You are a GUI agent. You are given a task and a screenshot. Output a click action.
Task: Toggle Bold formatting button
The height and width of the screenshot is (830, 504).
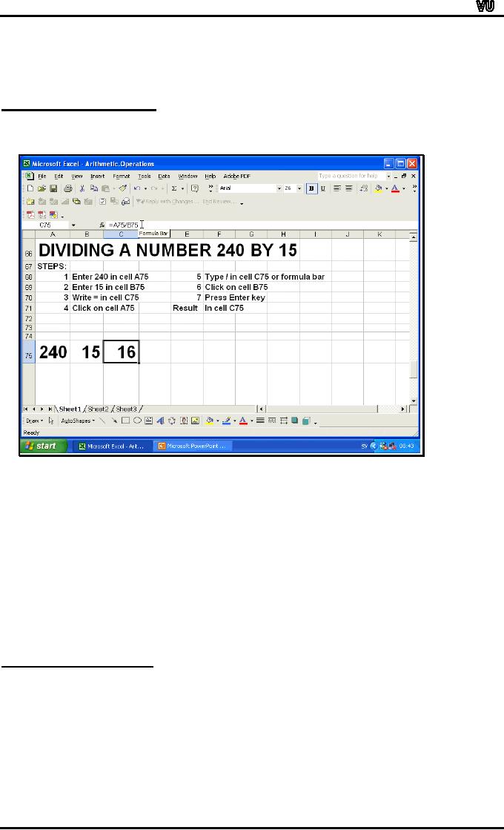point(311,188)
